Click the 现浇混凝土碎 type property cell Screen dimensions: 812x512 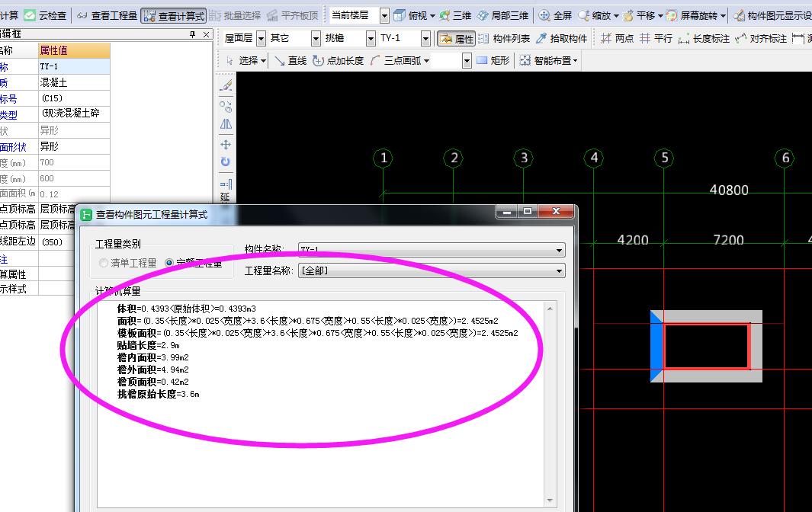tap(74, 114)
